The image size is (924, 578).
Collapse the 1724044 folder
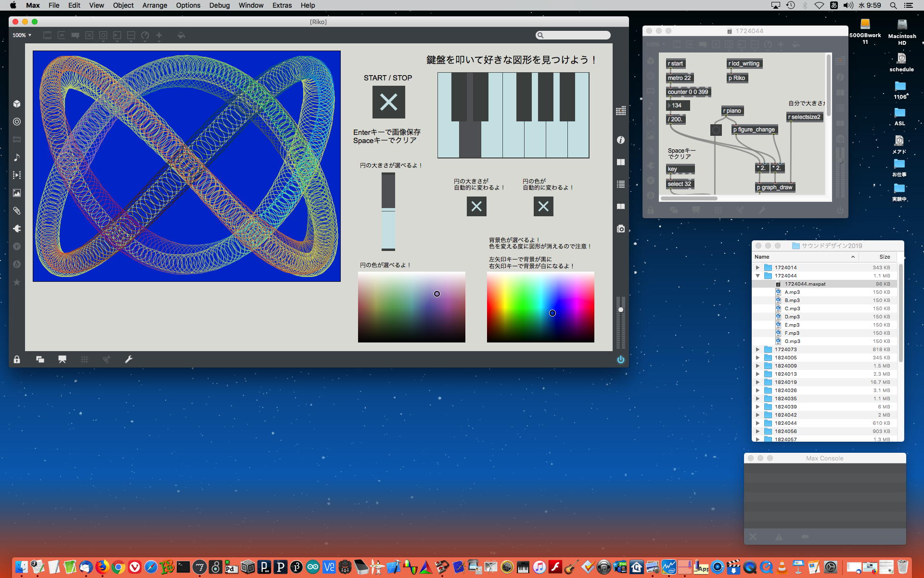757,276
